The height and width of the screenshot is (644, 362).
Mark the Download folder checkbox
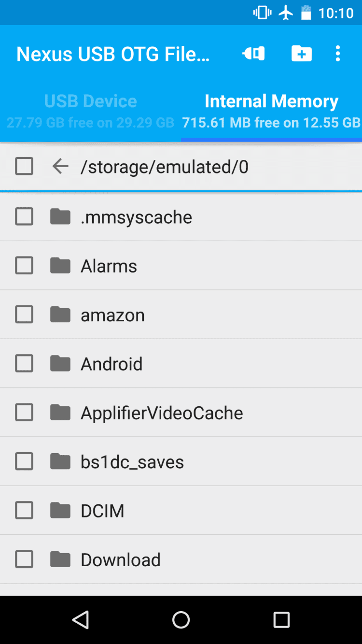(24, 559)
